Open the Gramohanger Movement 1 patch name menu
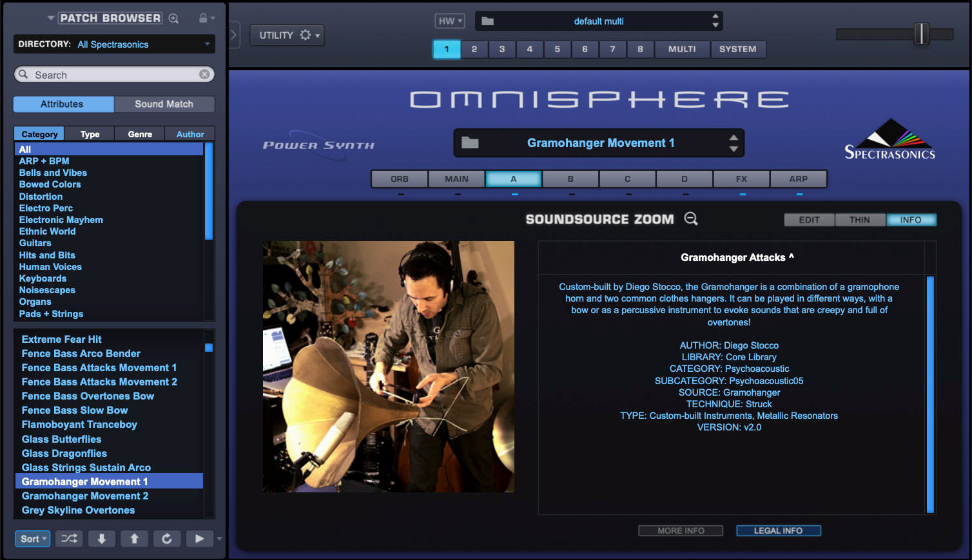Viewport: 972px width, 560px height. coord(601,143)
